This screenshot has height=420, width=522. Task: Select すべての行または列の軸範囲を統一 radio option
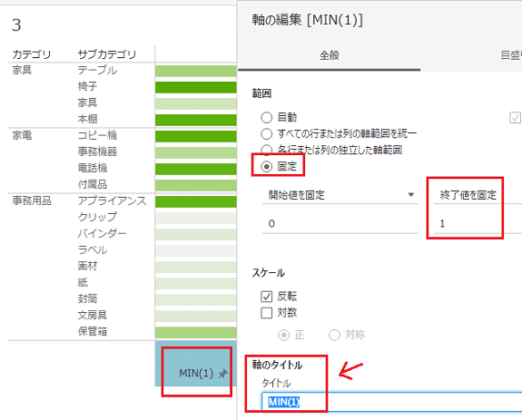pyautogui.click(x=266, y=133)
